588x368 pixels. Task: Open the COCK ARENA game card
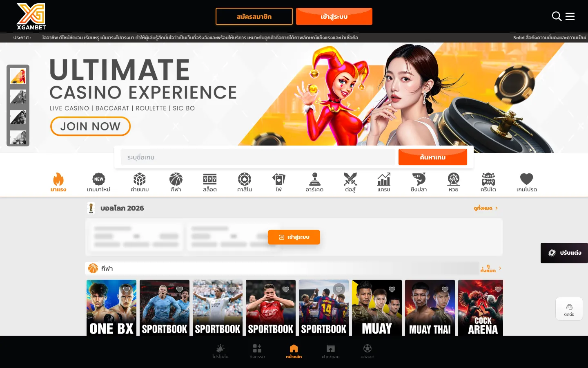(481, 307)
